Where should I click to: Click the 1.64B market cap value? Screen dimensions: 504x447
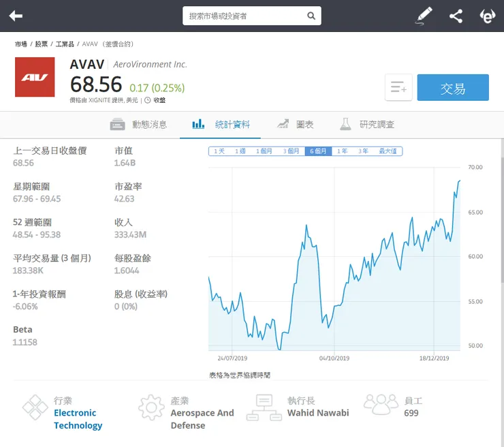pyautogui.click(x=125, y=163)
